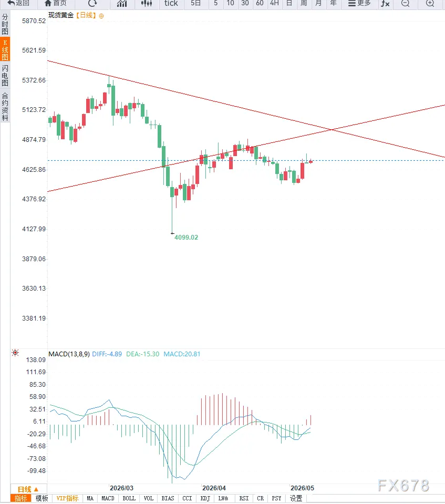Open the VIP指标 tab
Image resolution: width=445 pixels, height=504 pixels.
click(x=67, y=499)
